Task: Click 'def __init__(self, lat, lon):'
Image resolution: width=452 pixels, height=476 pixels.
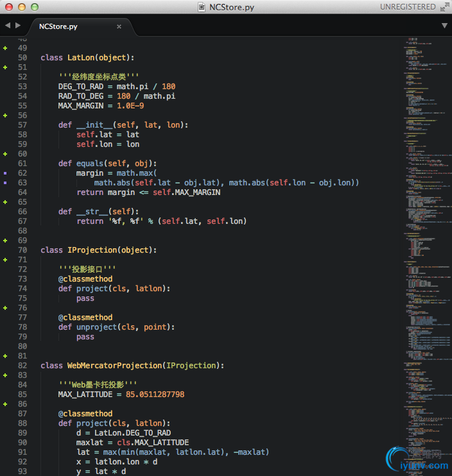Action: coord(123,125)
